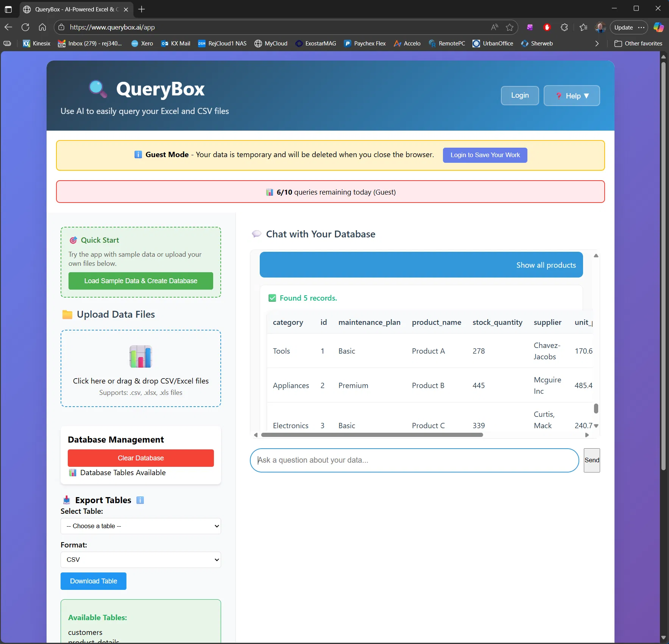669x644 pixels.
Task: Open the KX Mail bookmark
Action: tap(175, 43)
